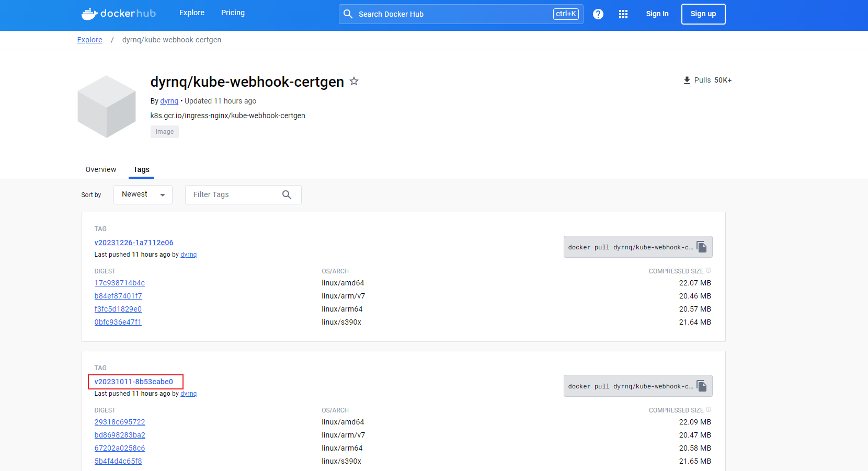Image resolution: width=868 pixels, height=471 pixels.
Task: Click the default cube repository image
Action: (x=107, y=107)
